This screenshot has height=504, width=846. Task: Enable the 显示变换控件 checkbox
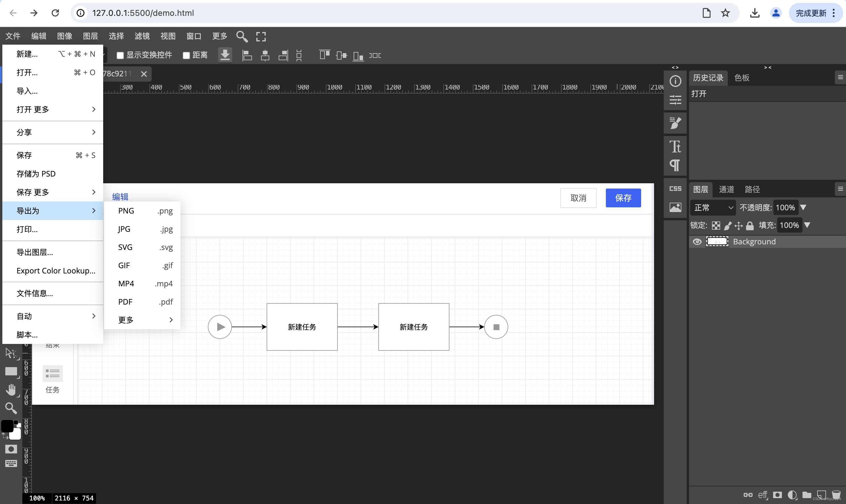pos(120,55)
